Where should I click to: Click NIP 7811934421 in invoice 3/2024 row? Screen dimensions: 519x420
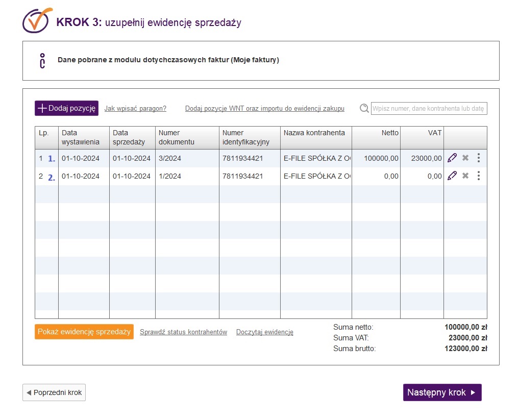point(242,158)
